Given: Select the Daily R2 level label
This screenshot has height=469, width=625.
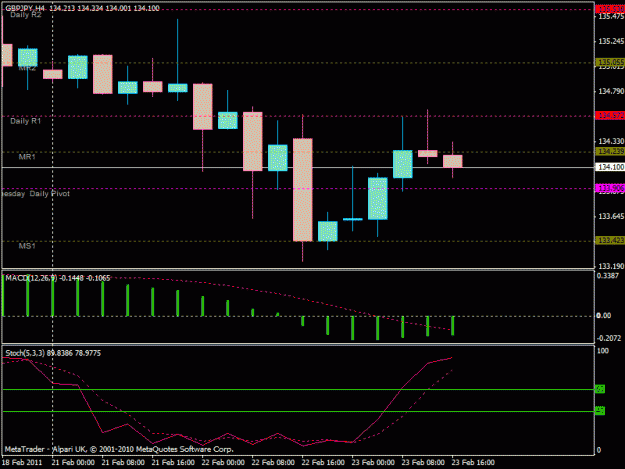Looking at the screenshot, I should pos(26,15).
